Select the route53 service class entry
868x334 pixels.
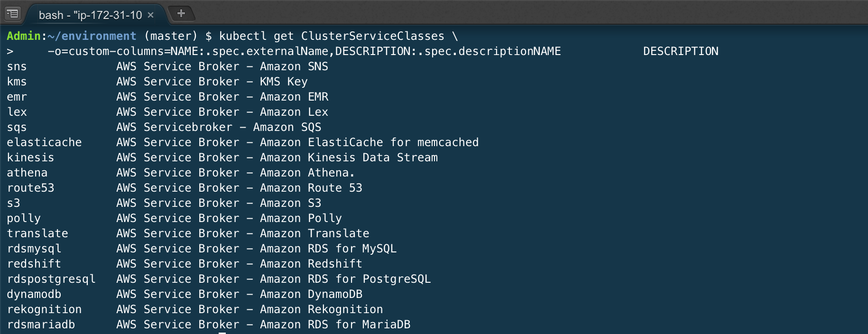(x=30, y=188)
